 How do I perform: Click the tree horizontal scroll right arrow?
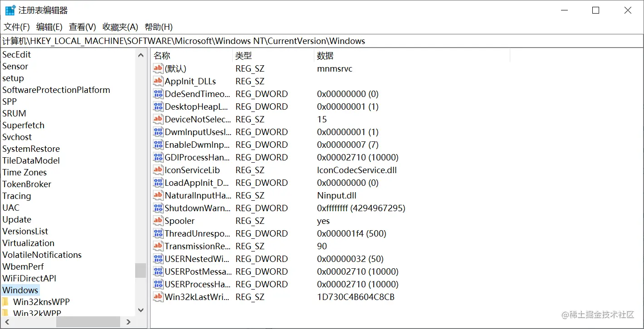coord(128,322)
